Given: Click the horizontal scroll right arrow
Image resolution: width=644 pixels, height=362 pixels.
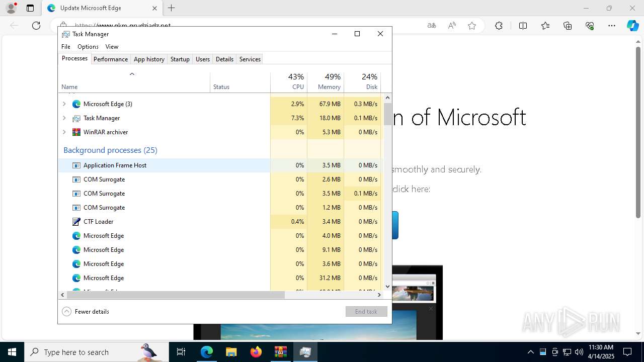Looking at the screenshot, I should 380,295.
